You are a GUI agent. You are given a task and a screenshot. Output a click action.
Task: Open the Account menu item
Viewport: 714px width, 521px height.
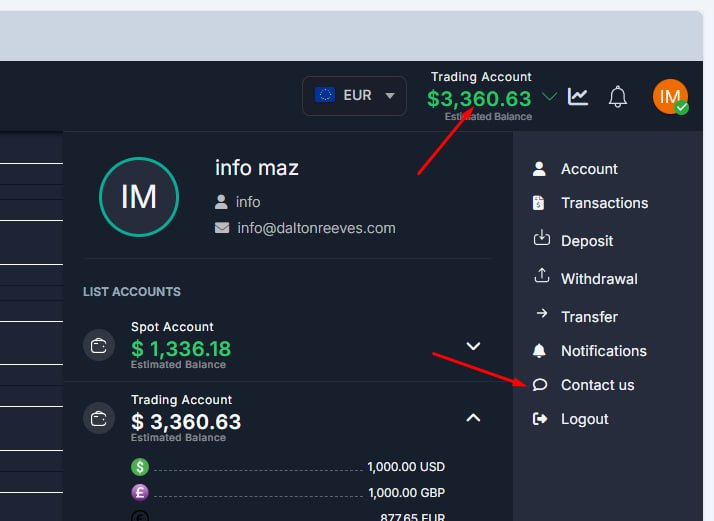coord(588,169)
